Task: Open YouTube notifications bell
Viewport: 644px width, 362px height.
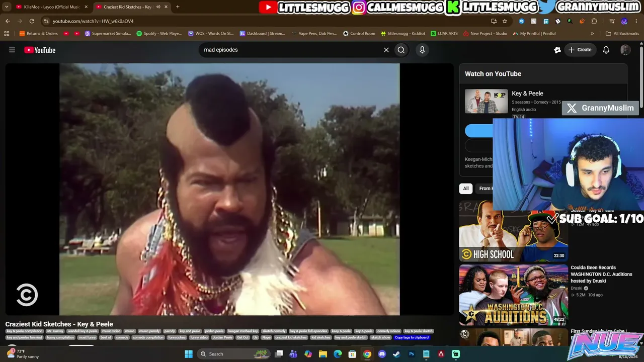Action: [606, 50]
